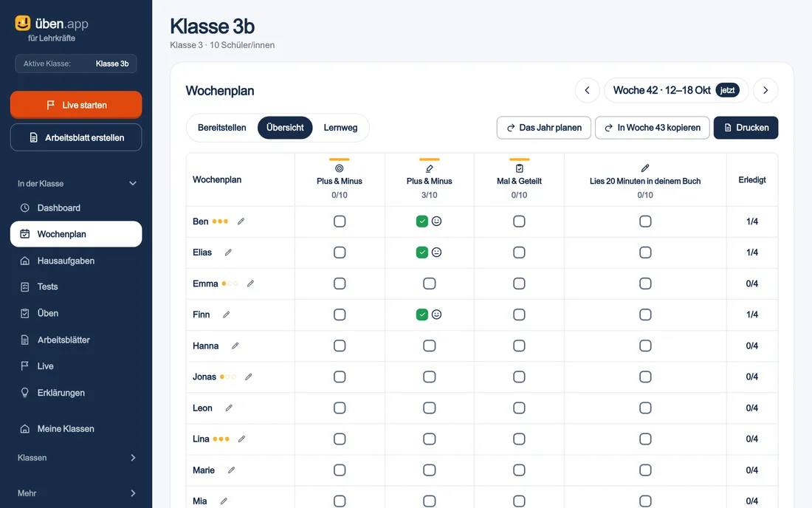
Task: Open the Bereitstellen tab
Action: (221, 128)
